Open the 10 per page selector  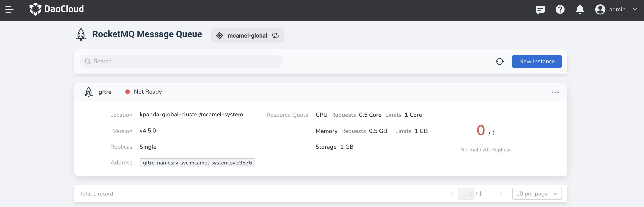click(x=537, y=193)
